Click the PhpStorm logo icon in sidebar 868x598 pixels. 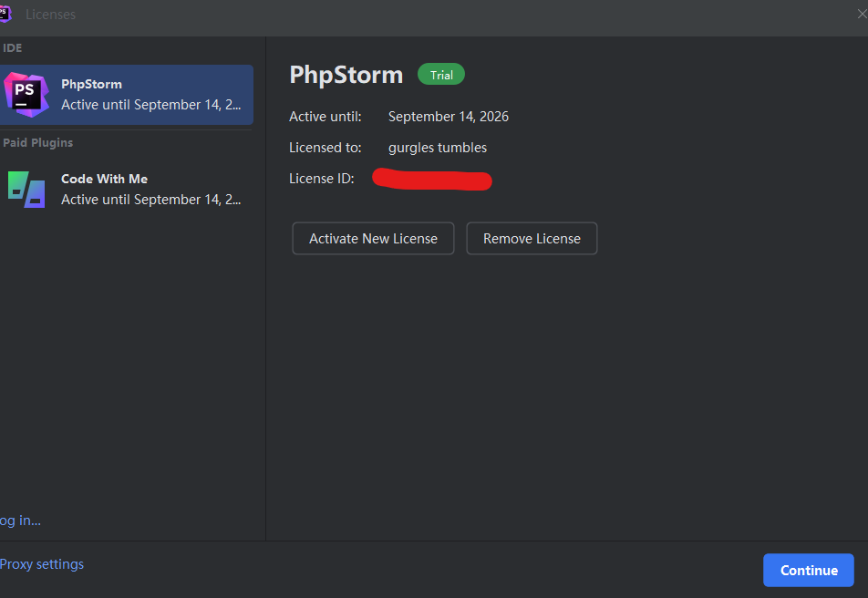coord(26,95)
